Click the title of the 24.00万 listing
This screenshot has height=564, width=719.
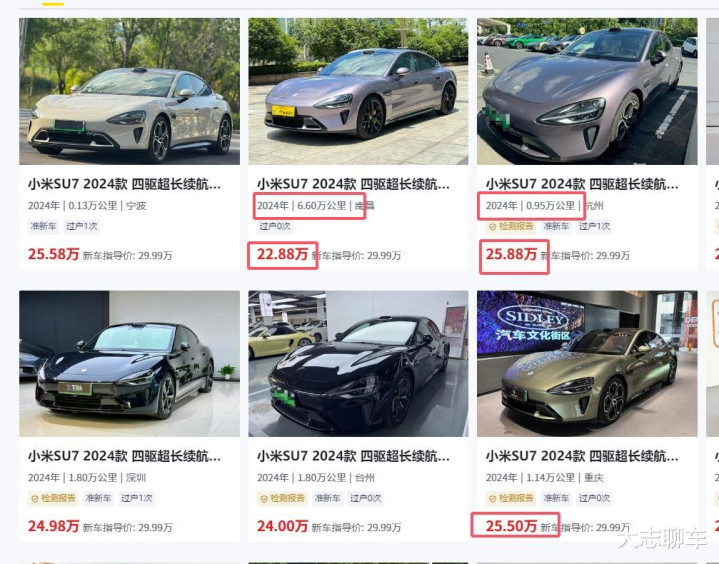[x=353, y=456]
